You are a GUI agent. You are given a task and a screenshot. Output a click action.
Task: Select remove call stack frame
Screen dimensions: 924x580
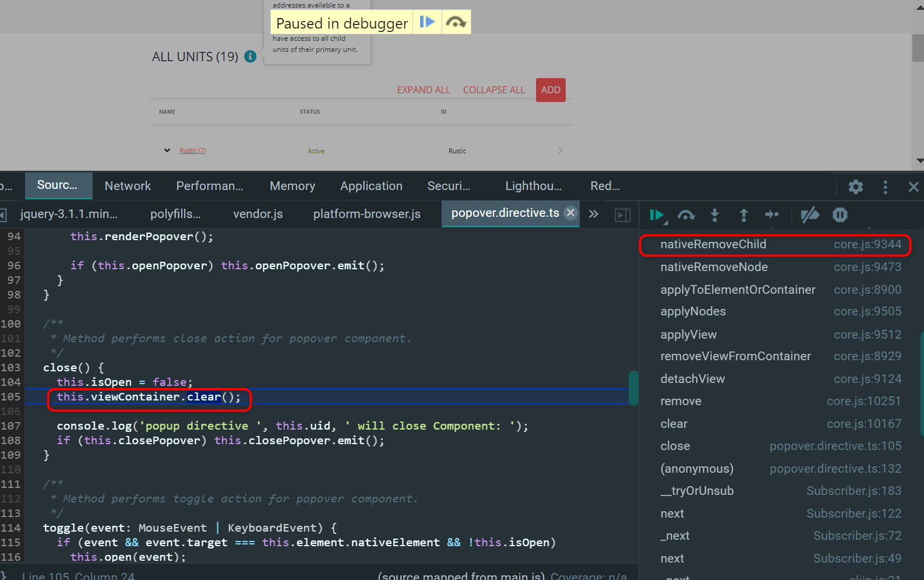click(780, 401)
